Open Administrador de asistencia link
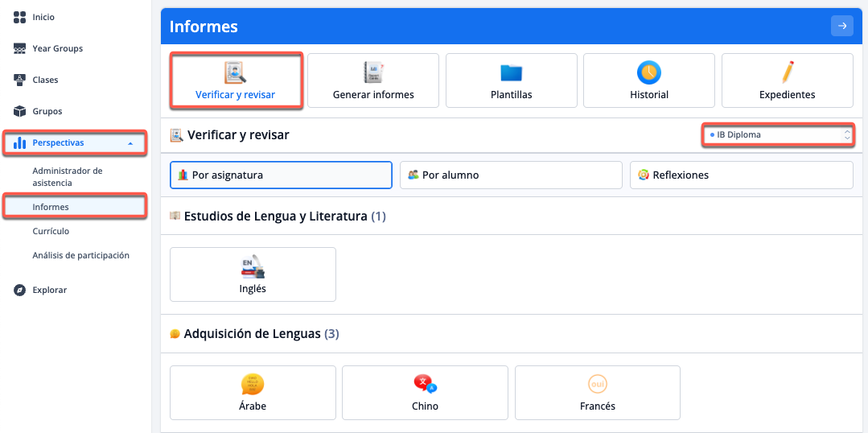This screenshot has height=433, width=868. click(68, 177)
